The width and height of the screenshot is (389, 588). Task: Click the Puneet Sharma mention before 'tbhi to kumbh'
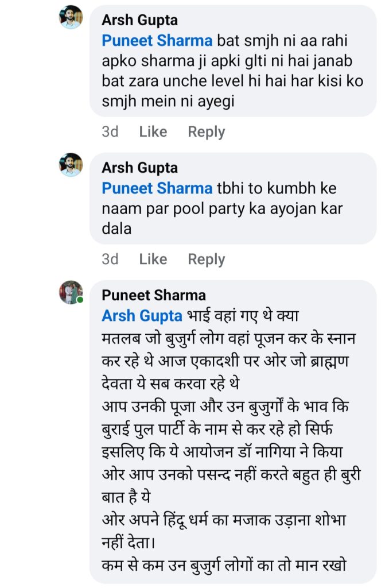pos(157,188)
